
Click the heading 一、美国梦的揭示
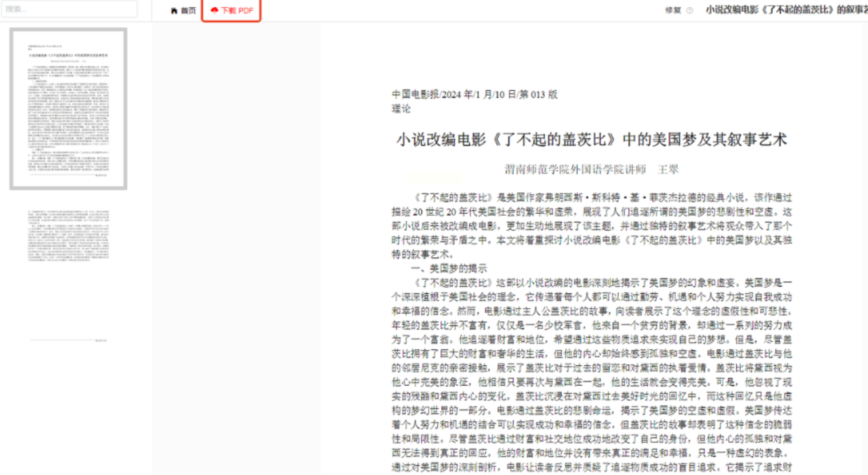[x=449, y=269]
